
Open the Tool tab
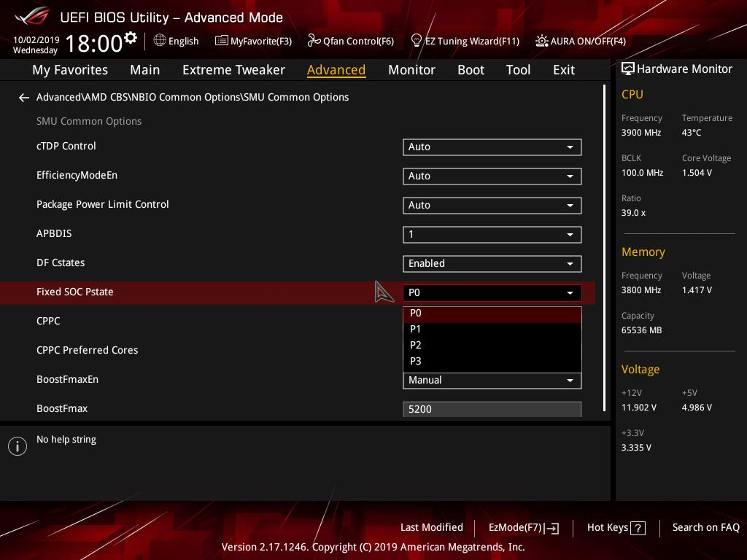tap(518, 70)
